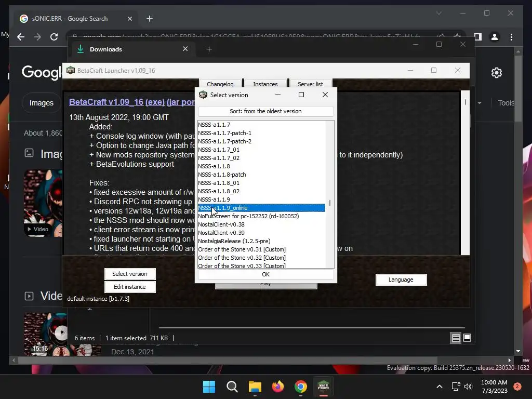Open new Chrome tab
The height and width of the screenshot is (399, 532).
pyautogui.click(x=150, y=19)
